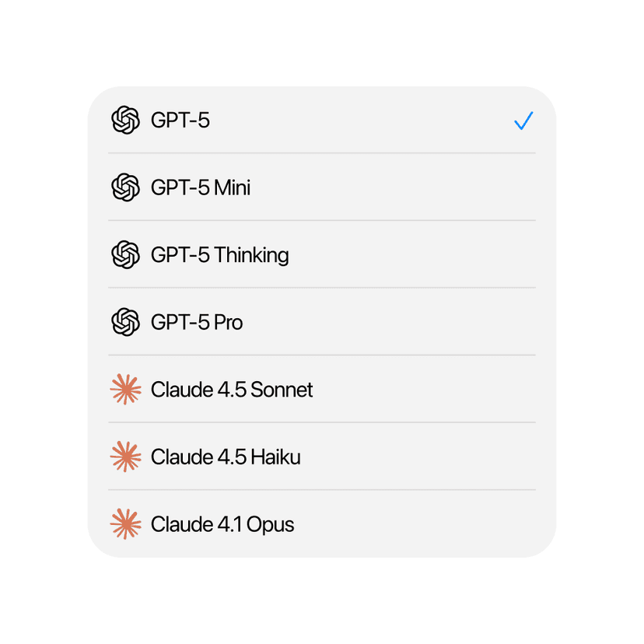The height and width of the screenshot is (644, 644).
Task: Click the empty right side of Claude 4.1 Opus row
Action: (x=467, y=524)
